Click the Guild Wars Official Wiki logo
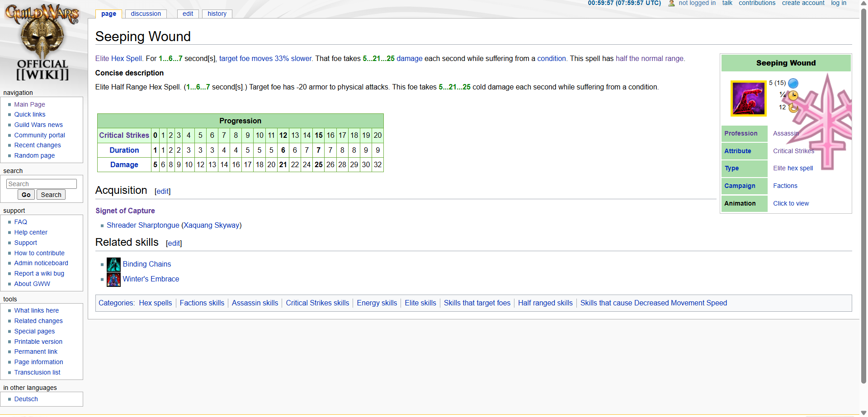Viewport: 868px width, 417px height. (x=42, y=42)
